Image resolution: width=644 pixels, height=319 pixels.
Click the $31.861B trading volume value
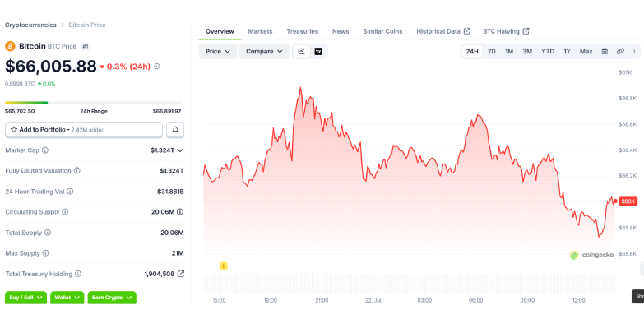[170, 192]
